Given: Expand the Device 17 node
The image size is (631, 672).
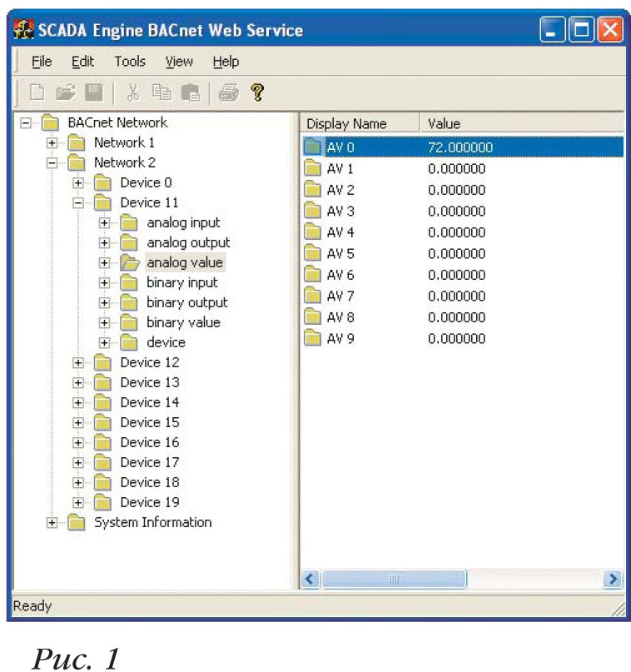Looking at the screenshot, I should pos(78,463).
